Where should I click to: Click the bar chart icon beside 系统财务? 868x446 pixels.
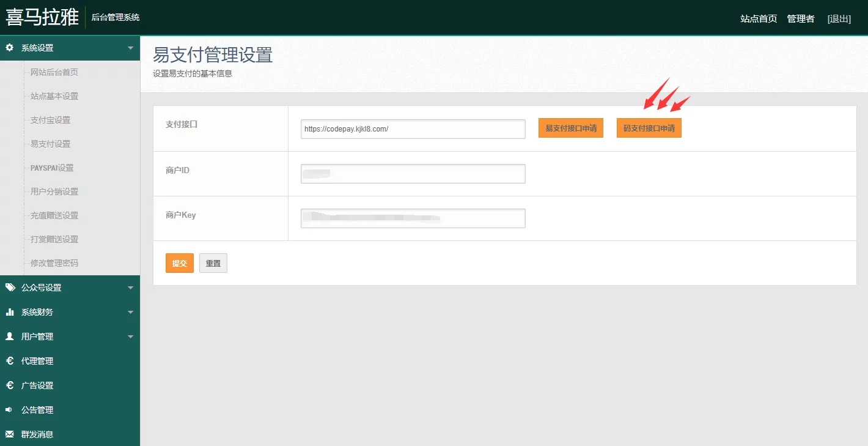[x=10, y=312]
